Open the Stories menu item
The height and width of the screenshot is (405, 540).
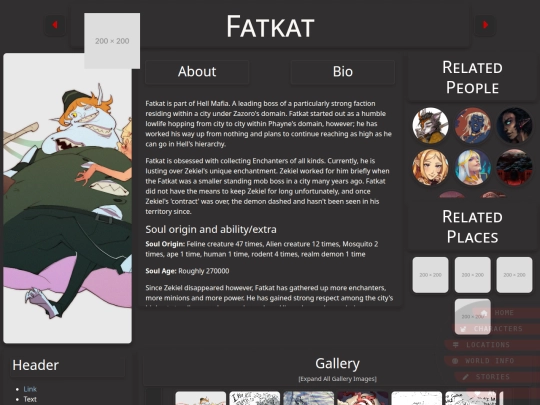(497, 377)
